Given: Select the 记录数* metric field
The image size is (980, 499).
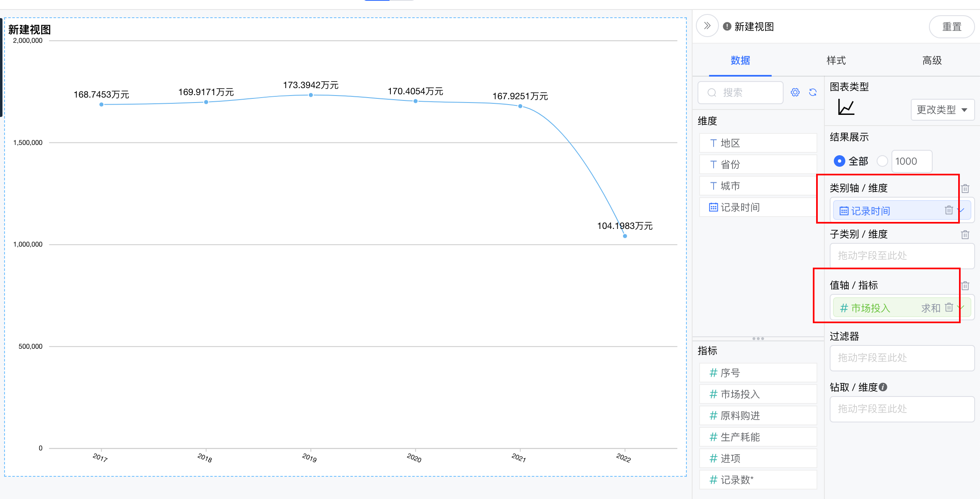Looking at the screenshot, I should coord(758,480).
